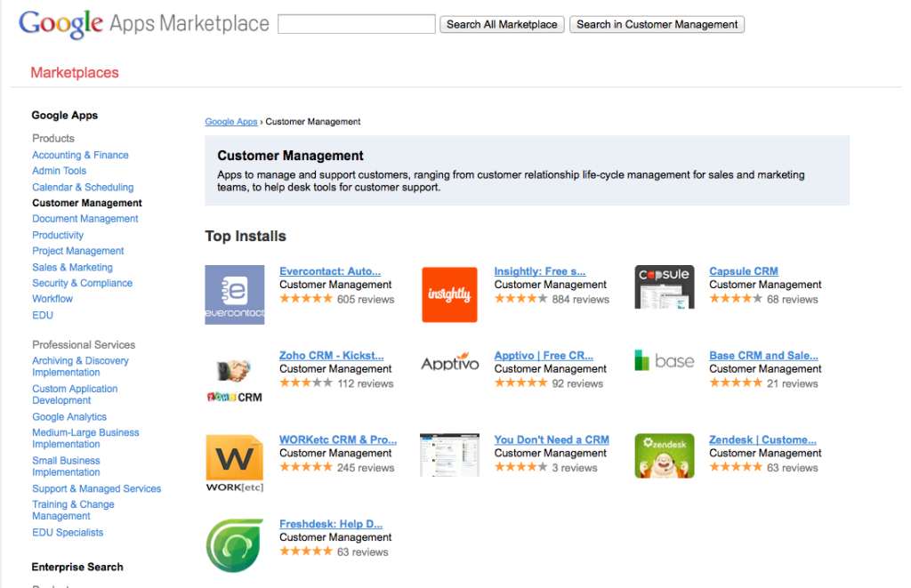Open the Zoho CRM handshake icon
Image resolution: width=911 pixels, height=588 pixels.
(235, 380)
